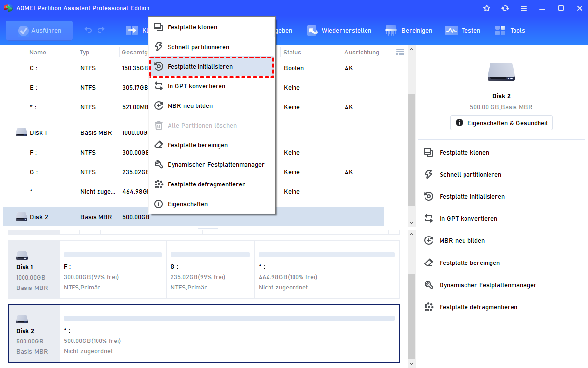The width and height of the screenshot is (588, 368).
Task: Select MBR neu bilden in context menu
Action: click(x=212, y=106)
